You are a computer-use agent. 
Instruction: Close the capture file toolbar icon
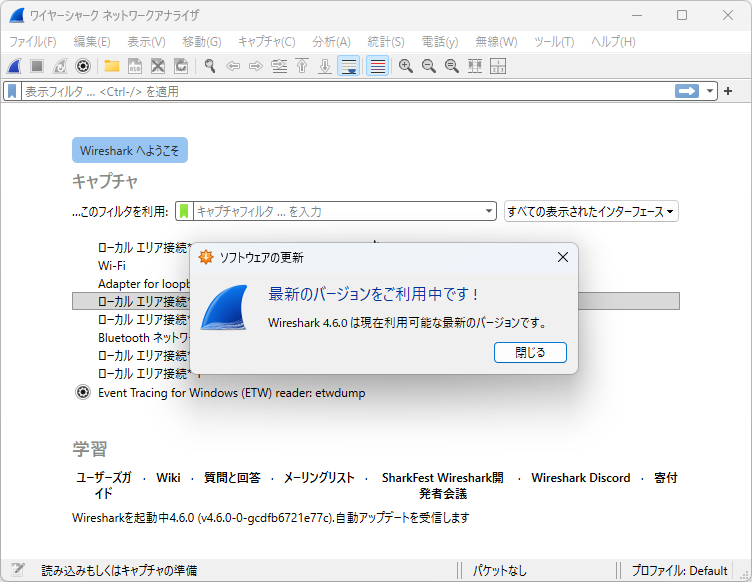pos(158,66)
